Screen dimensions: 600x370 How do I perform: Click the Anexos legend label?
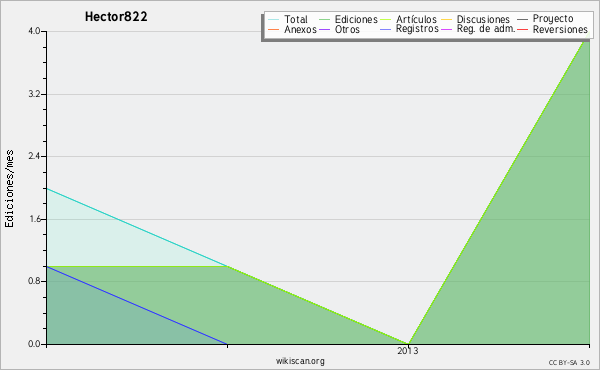click(300, 29)
